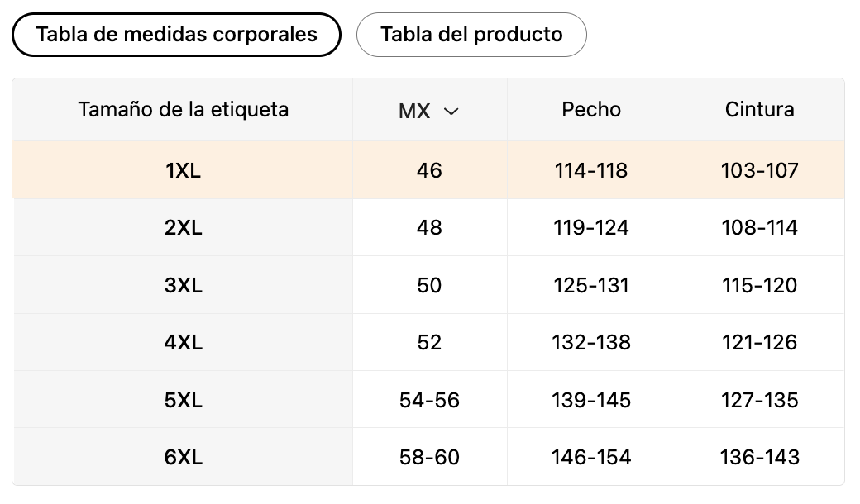
Task: Click the 54-56 MX size cell
Action: pyautogui.click(x=429, y=400)
